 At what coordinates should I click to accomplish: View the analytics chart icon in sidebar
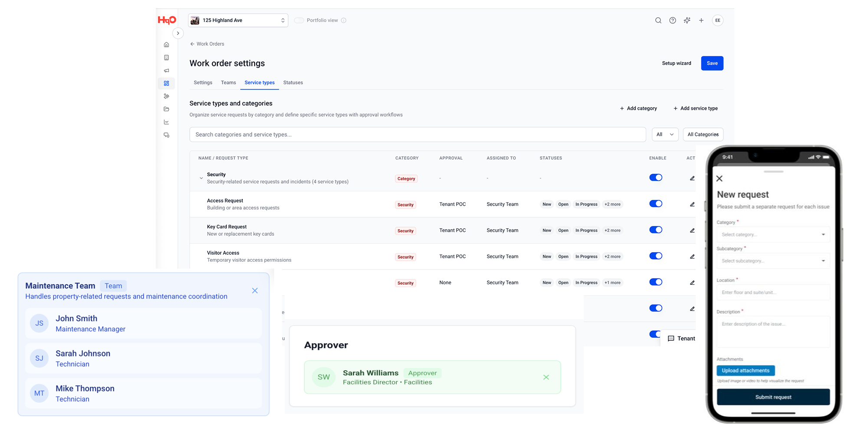(x=167, y=122)
